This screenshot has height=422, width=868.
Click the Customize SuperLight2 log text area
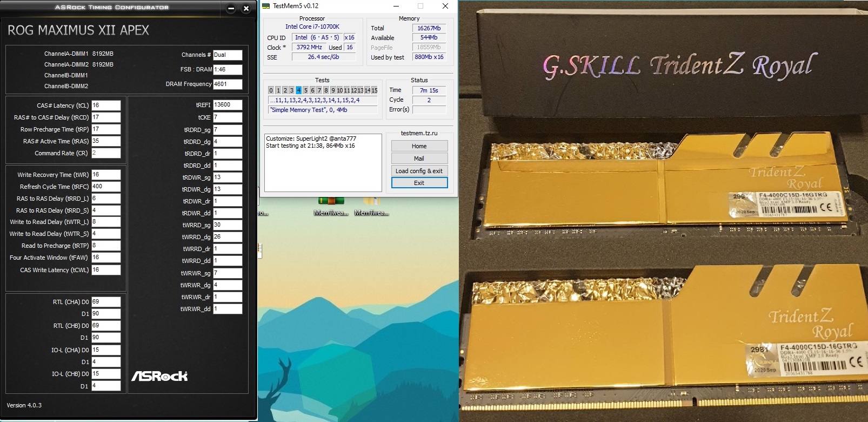click(x=323, y=162)
